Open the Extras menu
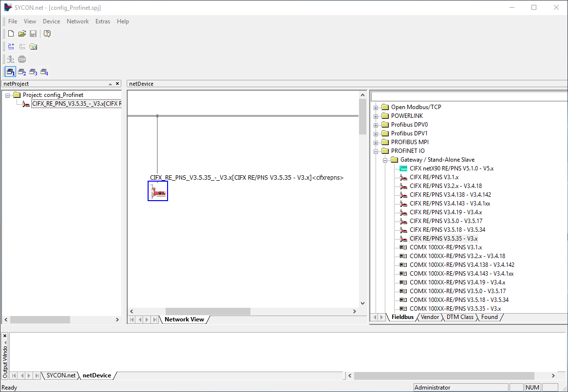 [102, 21]
